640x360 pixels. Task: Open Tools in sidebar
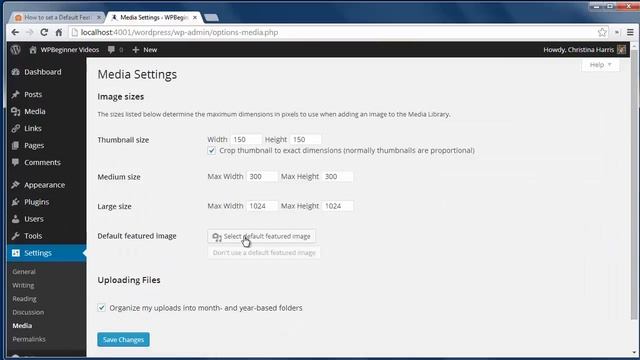[33, 236]
